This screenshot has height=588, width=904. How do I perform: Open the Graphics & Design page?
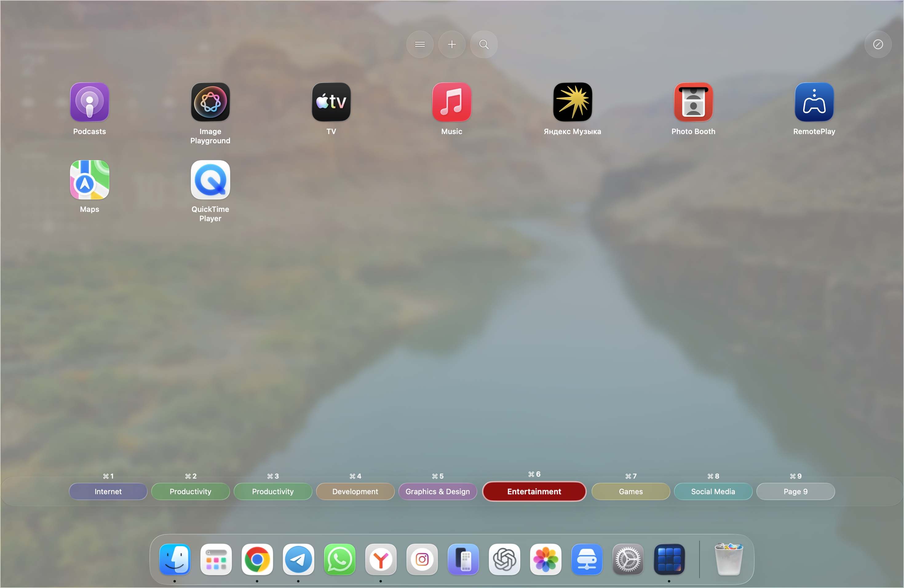point(438,491)
